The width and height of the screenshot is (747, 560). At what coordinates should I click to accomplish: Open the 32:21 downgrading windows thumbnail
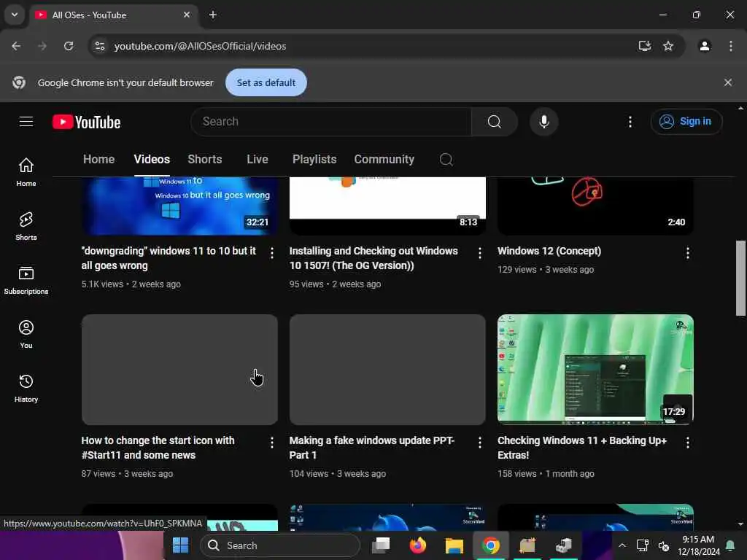[x=179, y=206]
